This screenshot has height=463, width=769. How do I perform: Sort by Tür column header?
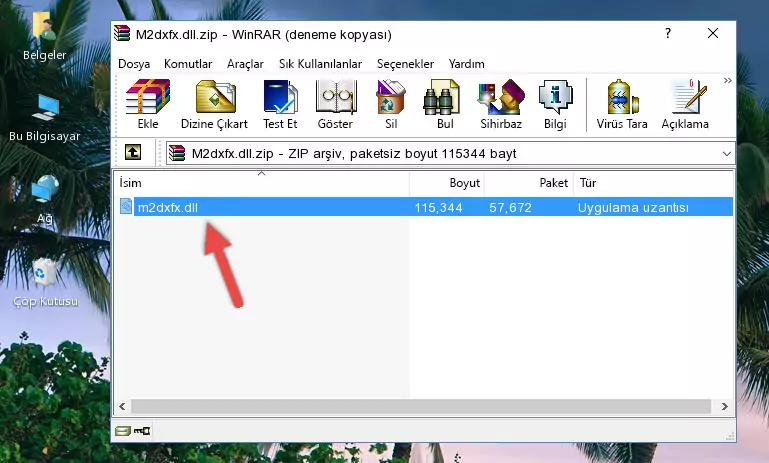653,182
